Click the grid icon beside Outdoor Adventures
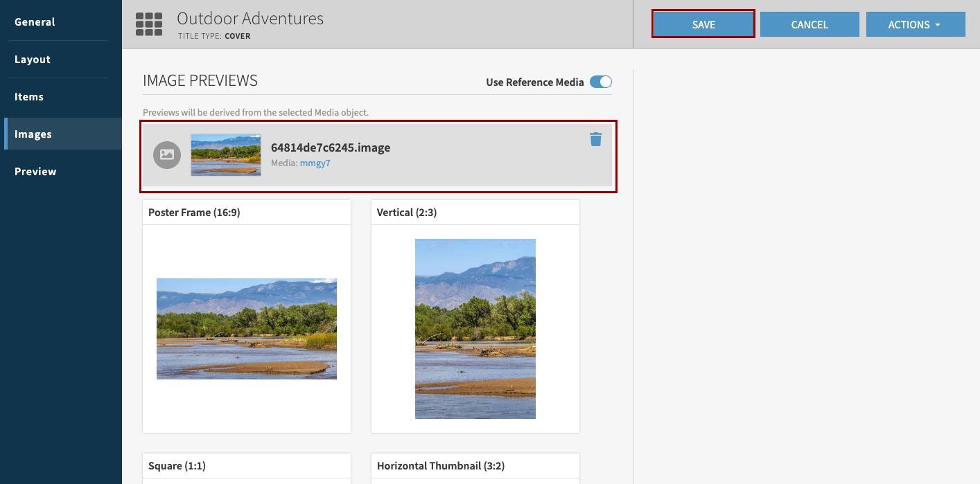980x484 pixels. (x=149, y=24)
